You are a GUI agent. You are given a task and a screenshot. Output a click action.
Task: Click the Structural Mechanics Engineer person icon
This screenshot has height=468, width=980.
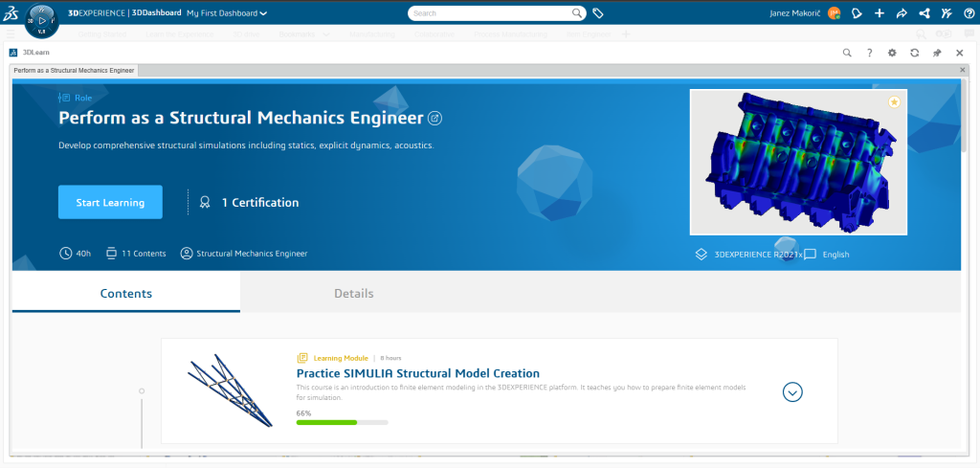click(x=187, y=254)
